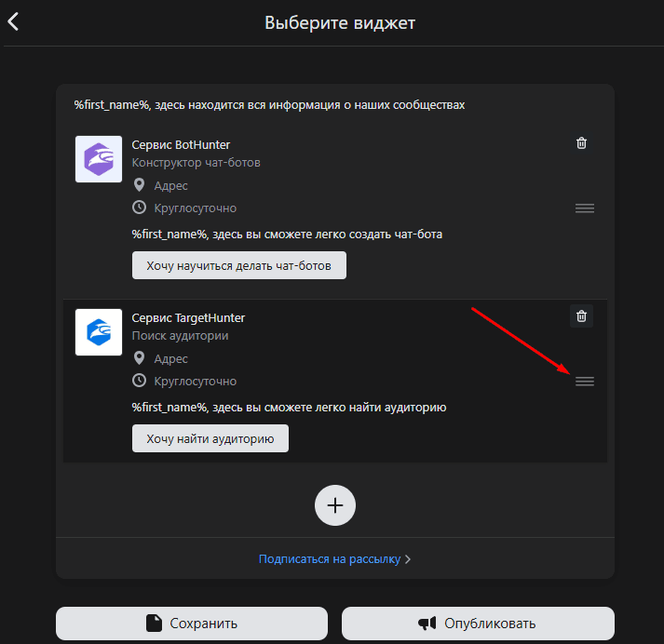Click the TargetHunter blue logo thumbnail

pos(99,332)
